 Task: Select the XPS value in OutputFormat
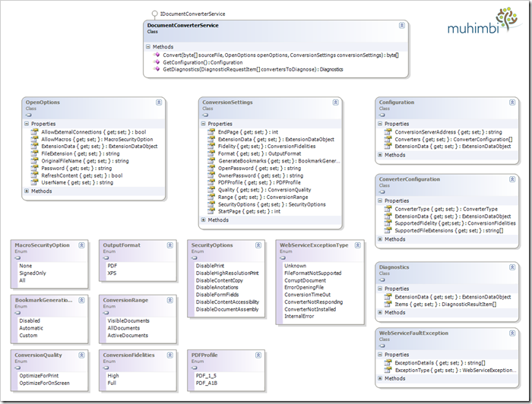(112, 273)
